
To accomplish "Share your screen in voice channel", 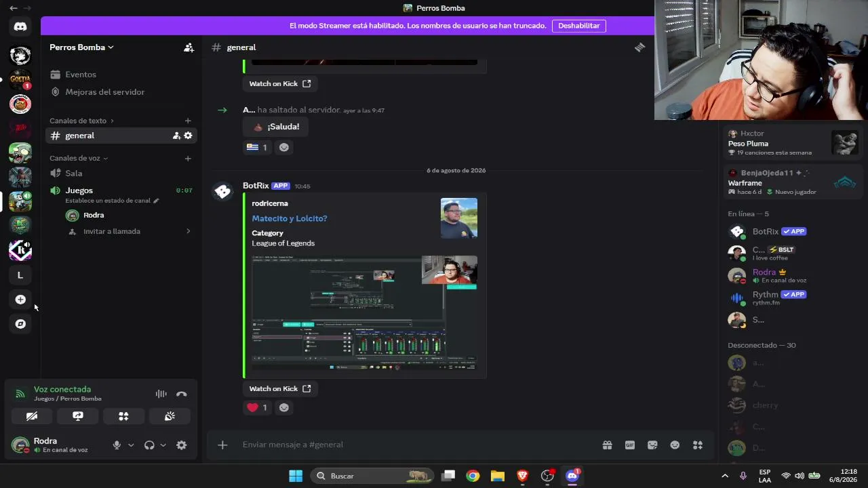I will [x=77, y=416].
